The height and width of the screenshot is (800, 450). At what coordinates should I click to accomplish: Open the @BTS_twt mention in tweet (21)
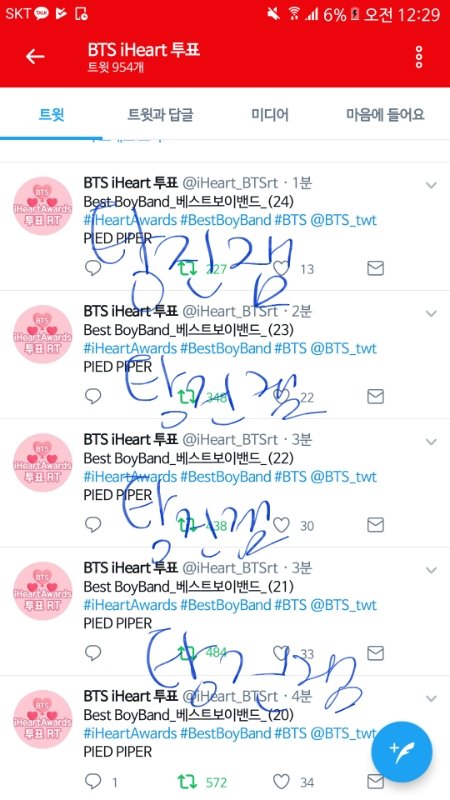(343, 605)
